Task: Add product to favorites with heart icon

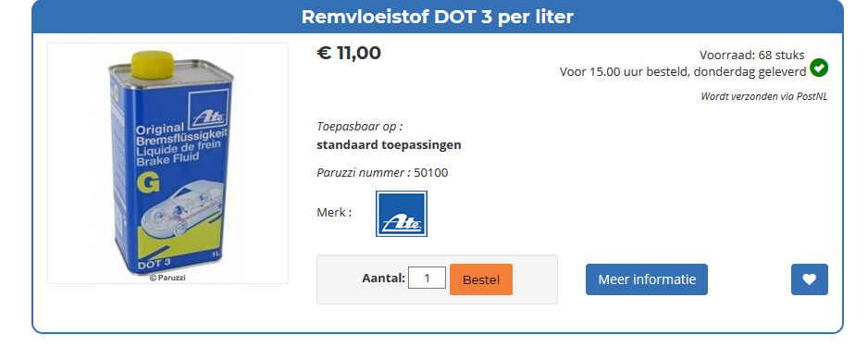Action: click(x=810, y=279)
